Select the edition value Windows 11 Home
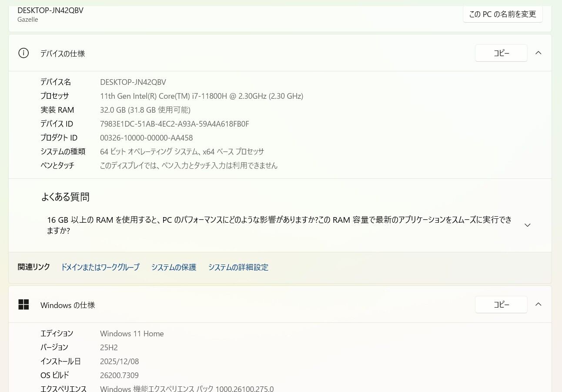Image resolution: width=562 pixels, height=392 pixels. click(132, 334)
